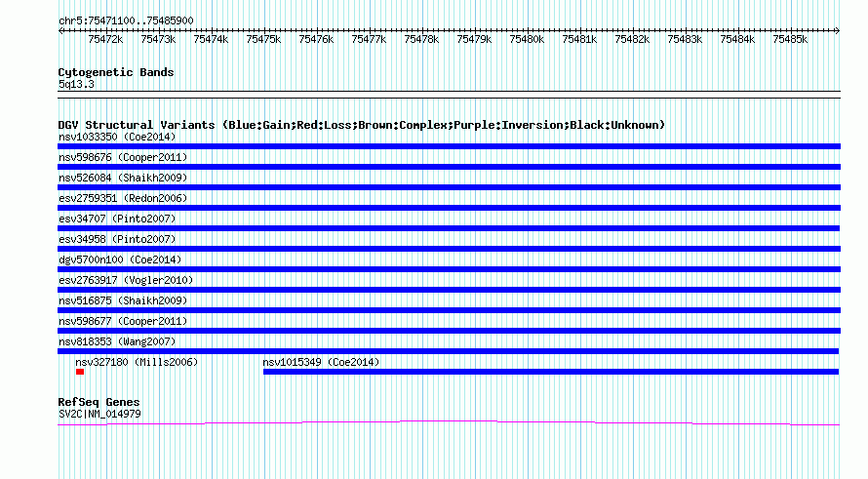868x479 pixels.
Task: Click the magenta SV2C gene track line
Action: 449,423
